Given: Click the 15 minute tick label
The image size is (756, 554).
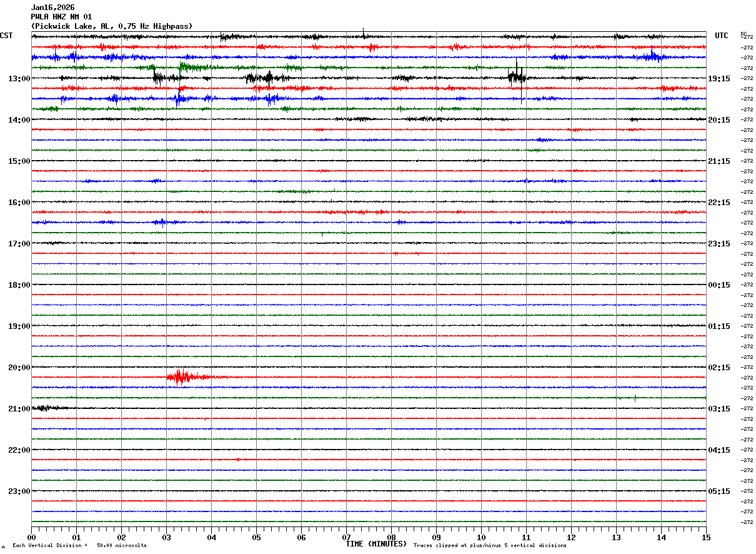Looking at the screenshot, I should [x=706, y=537].
